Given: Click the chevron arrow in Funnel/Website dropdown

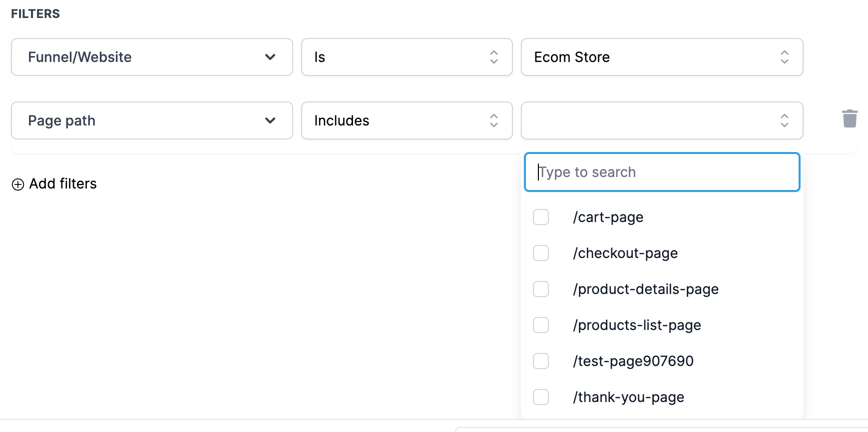Looking at the screenshot, I should tap(270, 57).
